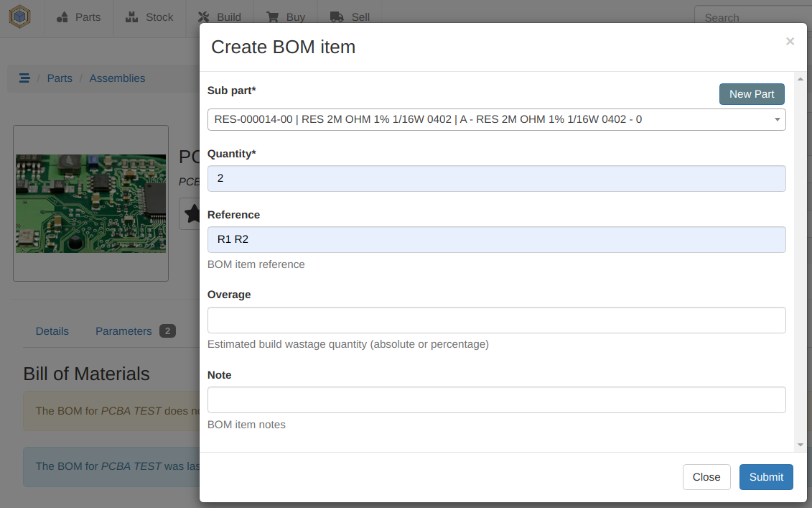
Task: Switch to the Parameters tab
Action: click(123, 331)
